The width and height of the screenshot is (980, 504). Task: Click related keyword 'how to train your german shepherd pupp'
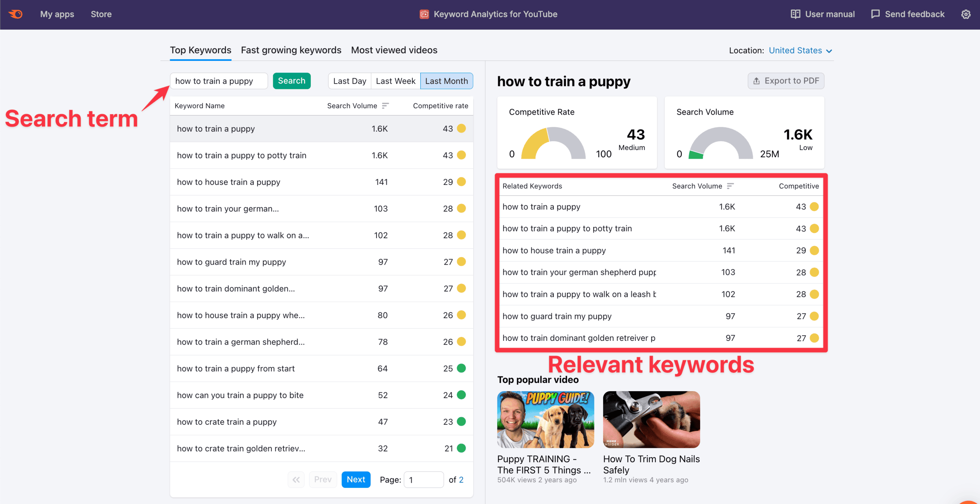[579, 272]
